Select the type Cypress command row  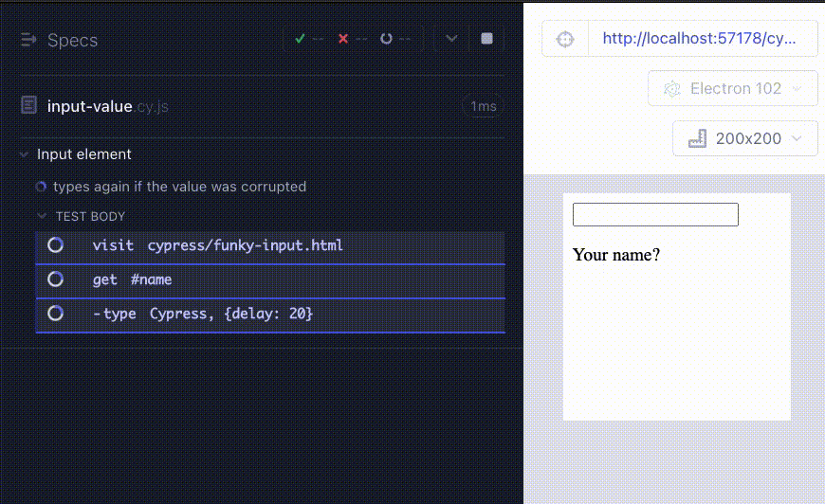(270, 314)
